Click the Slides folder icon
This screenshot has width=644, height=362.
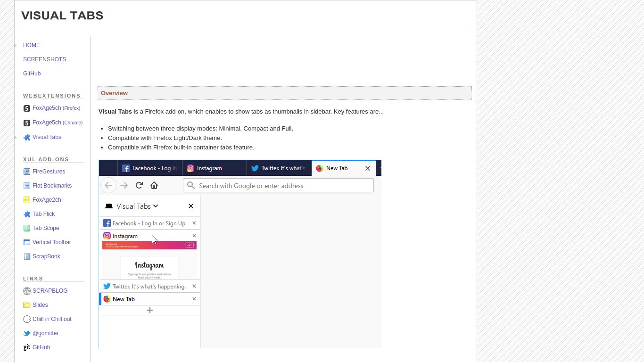(27, 305)
